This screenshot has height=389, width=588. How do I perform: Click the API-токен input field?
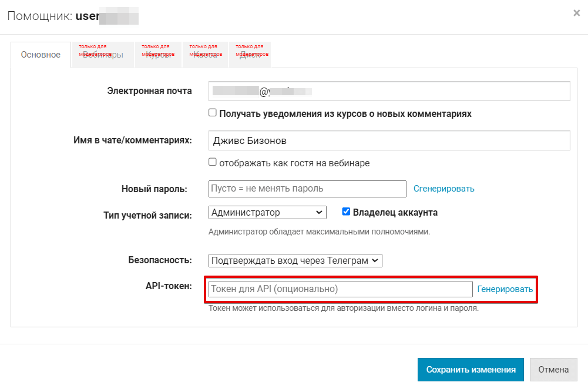pos(340,289)
